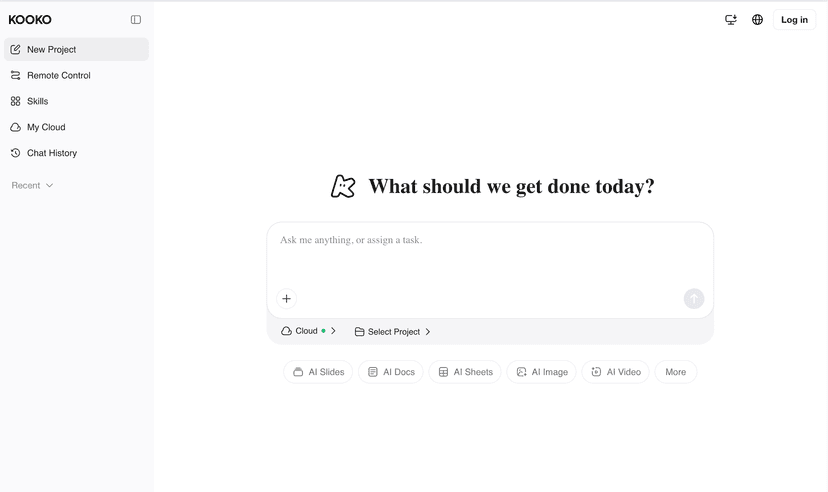Collapse the sidebar using panel icon
The height and width of the screenshot is (492, 828).
(136, 20)
